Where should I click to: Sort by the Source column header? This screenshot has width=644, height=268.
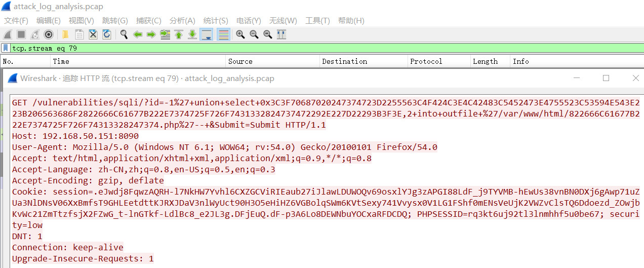[x=272, y=61]
